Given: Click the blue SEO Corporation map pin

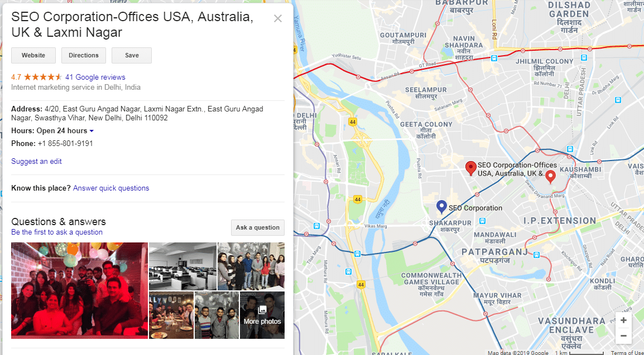Looking at the screenshot, I should pyautogui.click(x=441, y=207).
